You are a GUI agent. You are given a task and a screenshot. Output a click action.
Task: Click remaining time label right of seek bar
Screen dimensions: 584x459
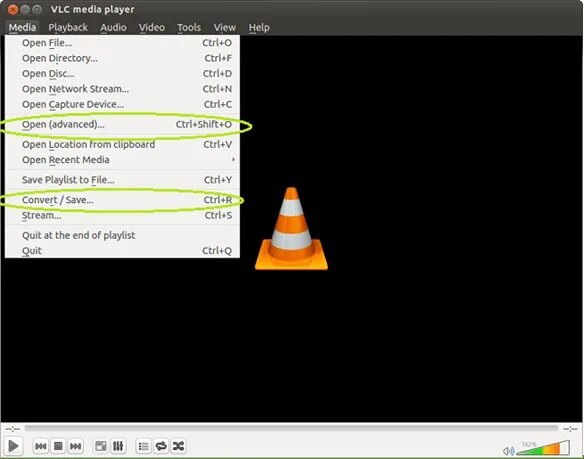coord(570,429)
